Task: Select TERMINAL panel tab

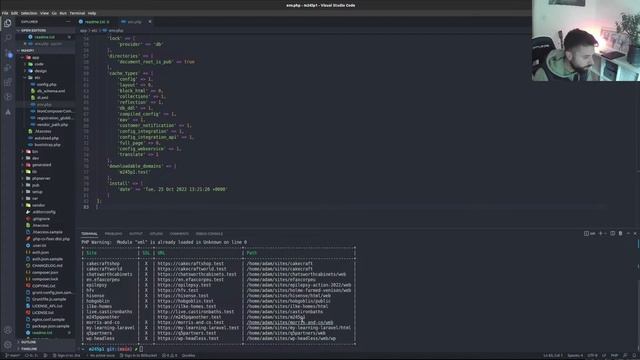Action: (x=89, y=234)
